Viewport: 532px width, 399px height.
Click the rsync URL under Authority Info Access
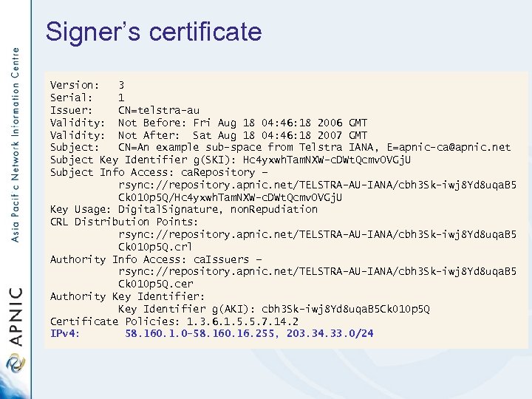point(317,271)
